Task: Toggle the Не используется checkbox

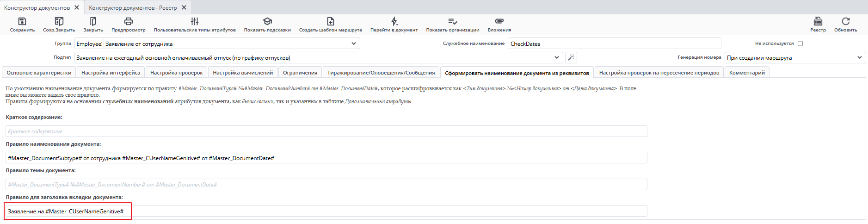Action: [x=800, y=44]
